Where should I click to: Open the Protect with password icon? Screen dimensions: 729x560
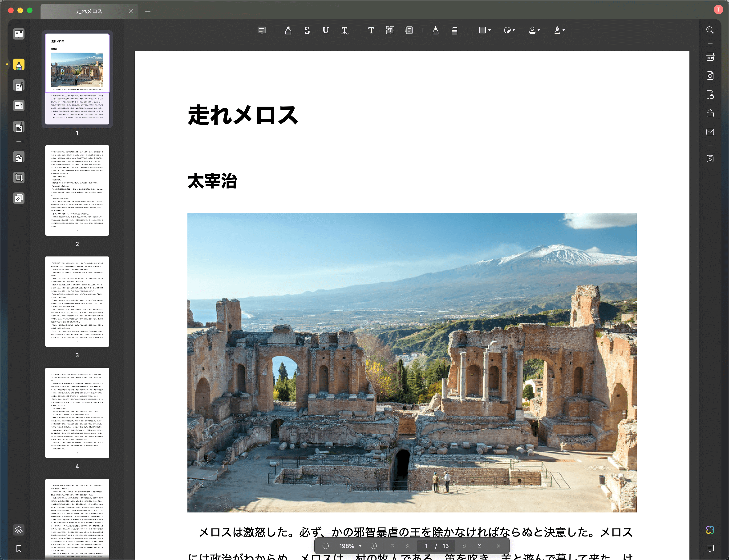(710, 95)
